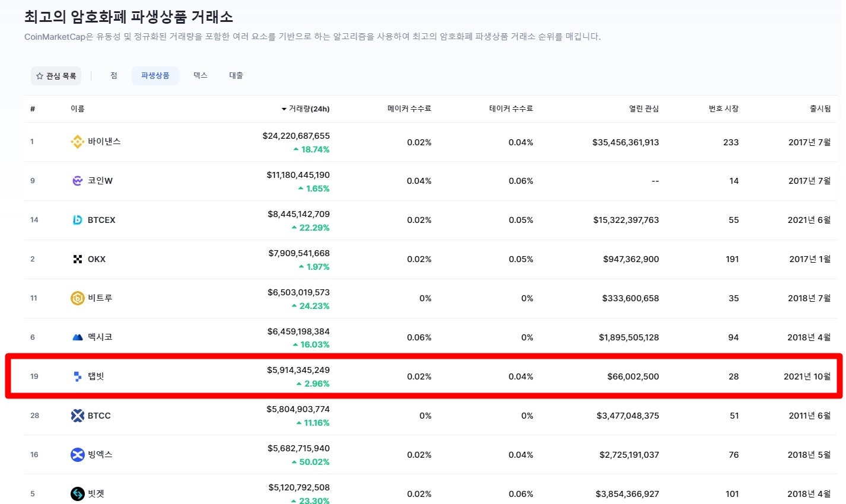Select the 파생상품 tab
Image resolution: width=846 pixels, height=504 pixels.
coord(155,76)
